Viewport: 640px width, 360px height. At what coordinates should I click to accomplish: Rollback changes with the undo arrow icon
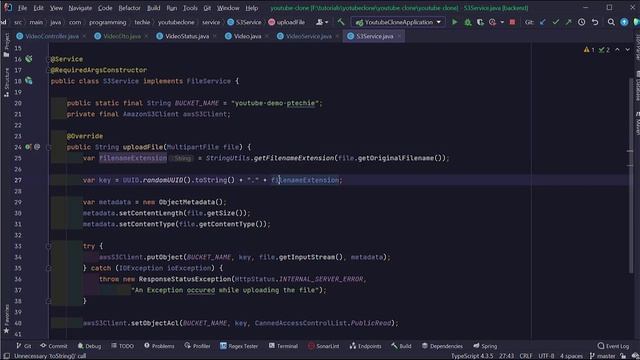pos(595,22)
